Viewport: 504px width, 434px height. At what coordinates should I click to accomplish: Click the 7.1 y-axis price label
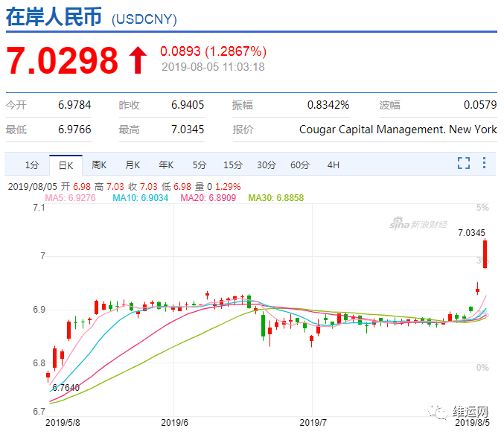[x=39, y=208]
